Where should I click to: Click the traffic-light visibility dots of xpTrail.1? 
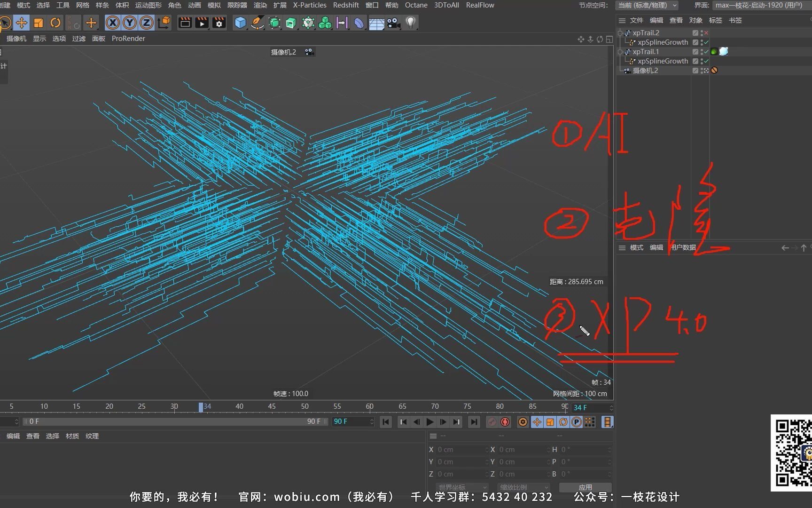(x=702, y=52)
